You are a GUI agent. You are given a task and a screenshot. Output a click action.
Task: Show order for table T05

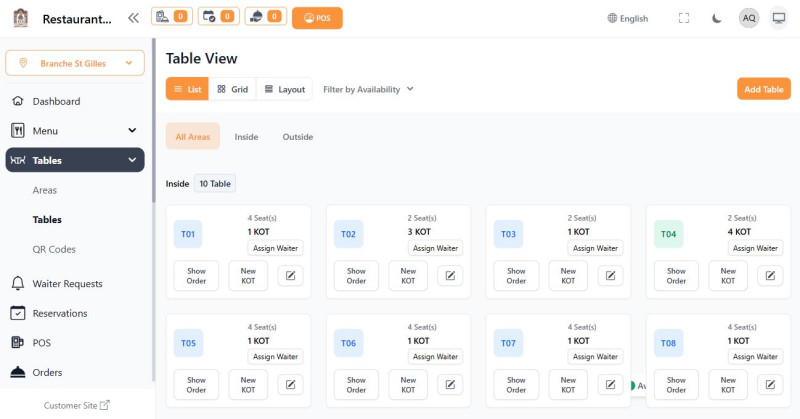(196, 385)
